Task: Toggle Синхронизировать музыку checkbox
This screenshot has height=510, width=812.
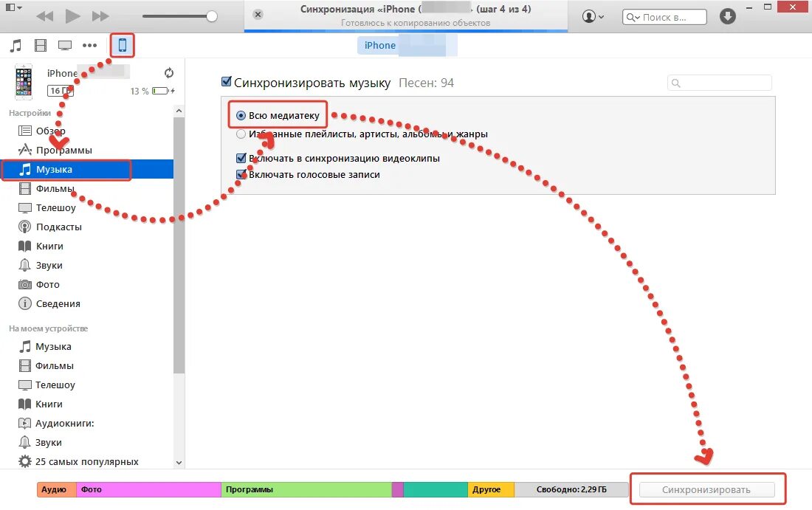Action: (x=227, y=81)
